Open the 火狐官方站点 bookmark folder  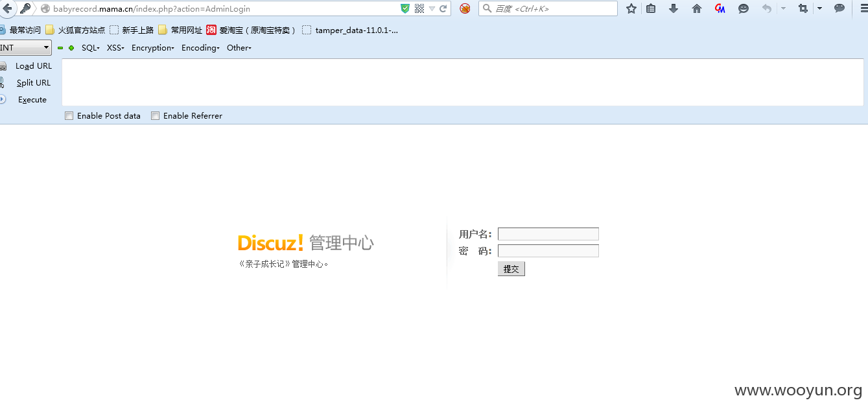click(x=75, y=30)
